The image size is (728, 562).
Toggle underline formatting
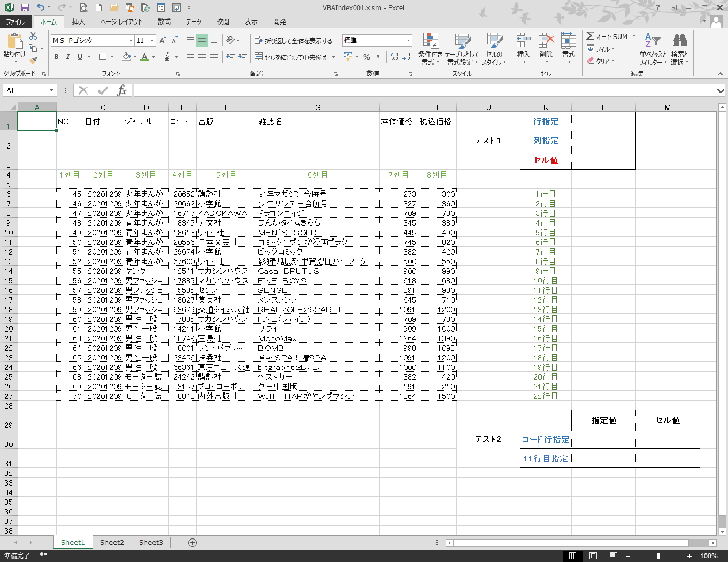pyautogui.click(x=80, y=57)
